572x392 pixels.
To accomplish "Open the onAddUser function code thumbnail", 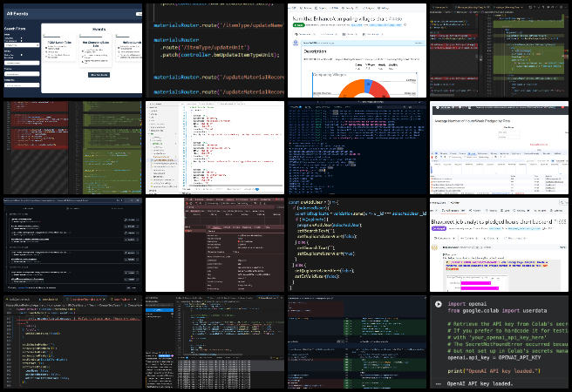I will click(x=357, y=245).
